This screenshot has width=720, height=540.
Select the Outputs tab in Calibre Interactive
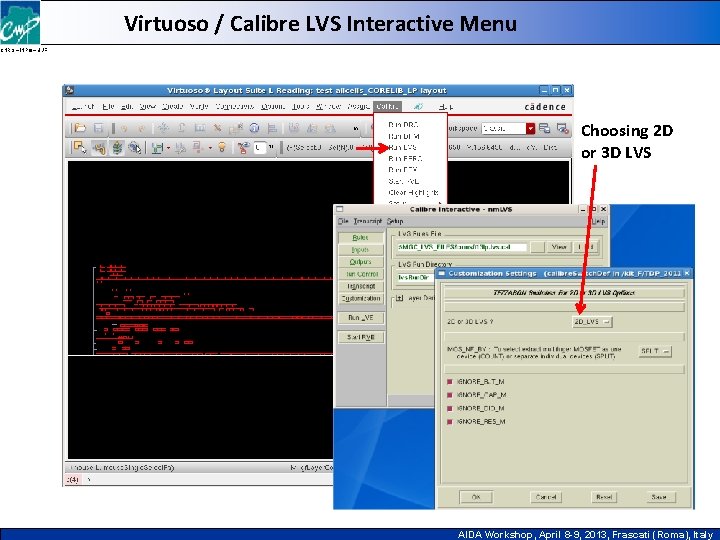click(x=360, y=262)
